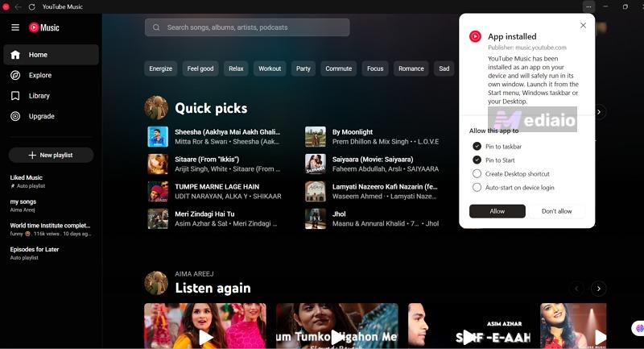Show next Quick picks with right arrow
The image size is (644, 349).
click(x=599, y=112)
